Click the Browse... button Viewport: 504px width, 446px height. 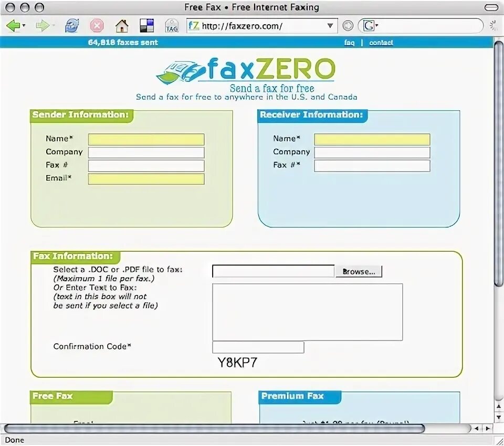pyautogui.click(x=359, y=271)
